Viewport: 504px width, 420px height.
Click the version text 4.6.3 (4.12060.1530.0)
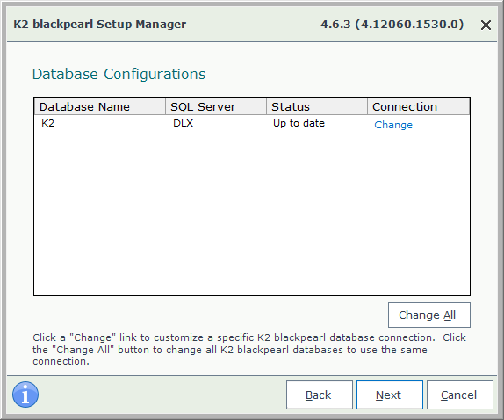[392, 25]
